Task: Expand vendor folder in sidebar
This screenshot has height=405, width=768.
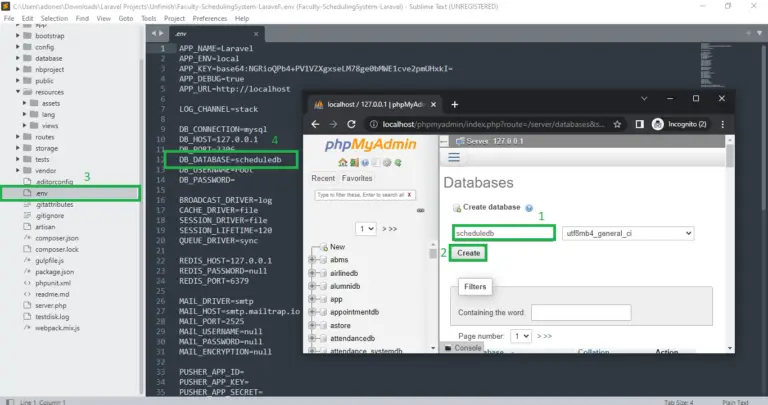Action: (x=18, y=170)
